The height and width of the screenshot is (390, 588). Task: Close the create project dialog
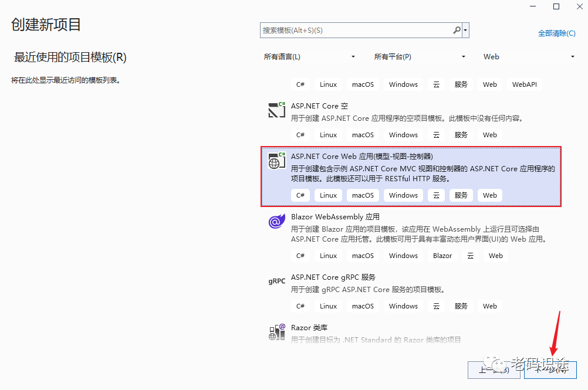[x=579, y=6]
